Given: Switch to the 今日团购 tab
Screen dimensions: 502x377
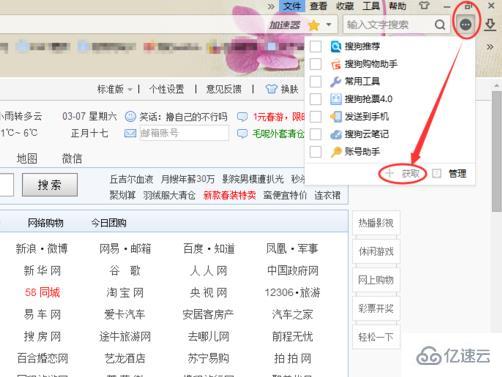Looking at the screenshot, I should tap(109, 223).
